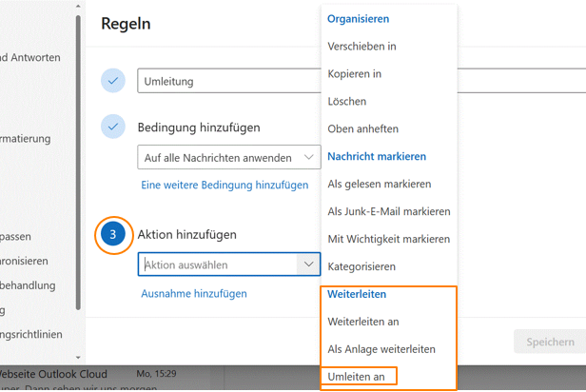The image size is (586, 392).
Task: Click 'Eine weitere Bedingung hinzufügen' link
Action: (x=225, y=185)
